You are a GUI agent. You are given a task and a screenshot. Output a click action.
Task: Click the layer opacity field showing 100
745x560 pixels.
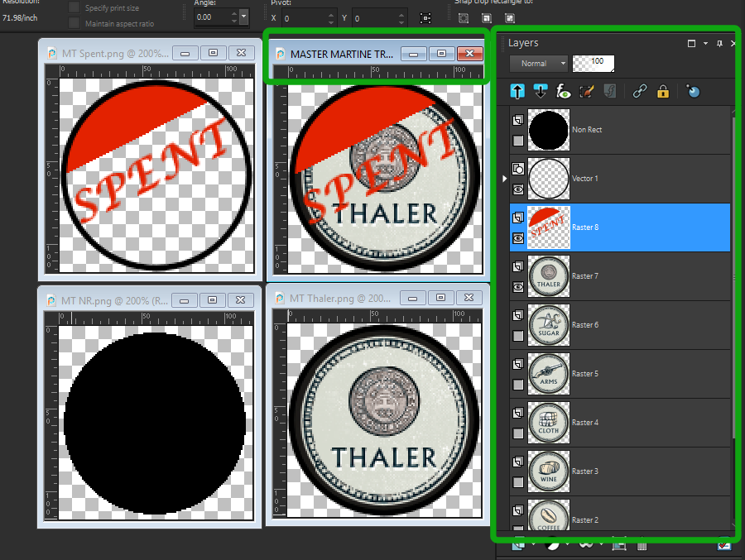point(594,63)
